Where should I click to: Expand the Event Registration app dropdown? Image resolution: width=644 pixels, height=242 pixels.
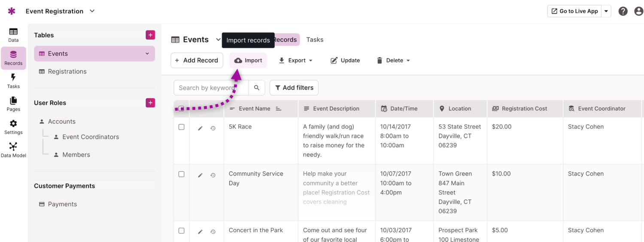(92, 11)
